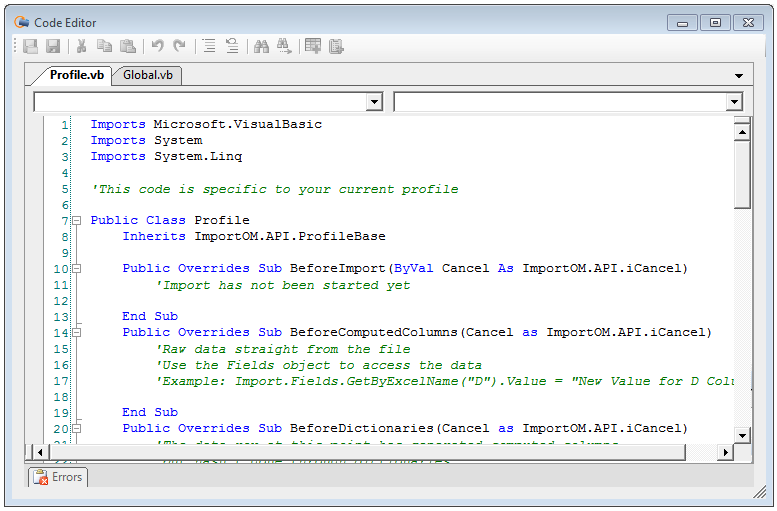Image resolution: width=777 pixels, height=511 pixels.
Task: Click the outdent lines icon
Action: point(232,46)
